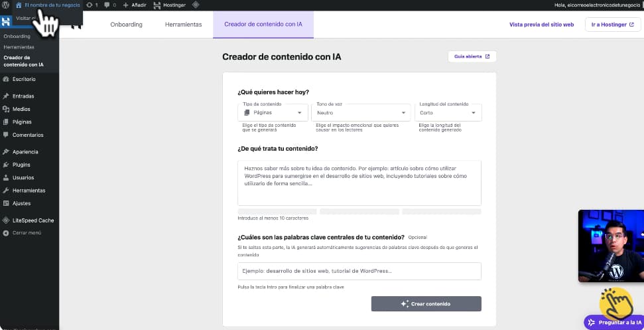Image resolution: width=644 pixels, height=330 pixels.
Task: Open the updates icon showing 1
Action: pyautogui.click(x=92, y=5)
